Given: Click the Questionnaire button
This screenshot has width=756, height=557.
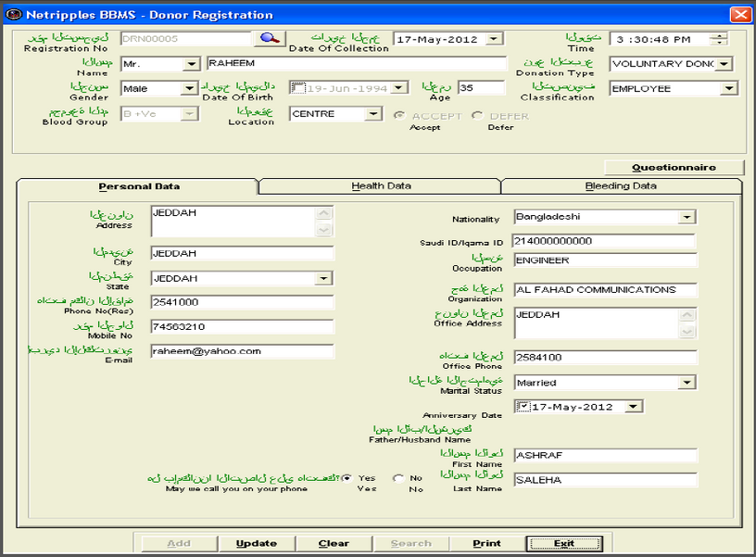Looking at the screenshot, I should tap(674, 168).
